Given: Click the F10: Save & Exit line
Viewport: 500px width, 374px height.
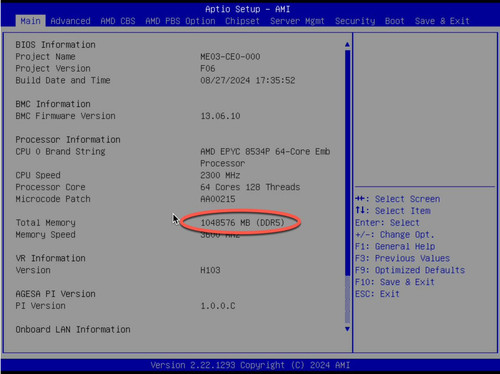Looking at the screenshot, I should click(395, 282).
